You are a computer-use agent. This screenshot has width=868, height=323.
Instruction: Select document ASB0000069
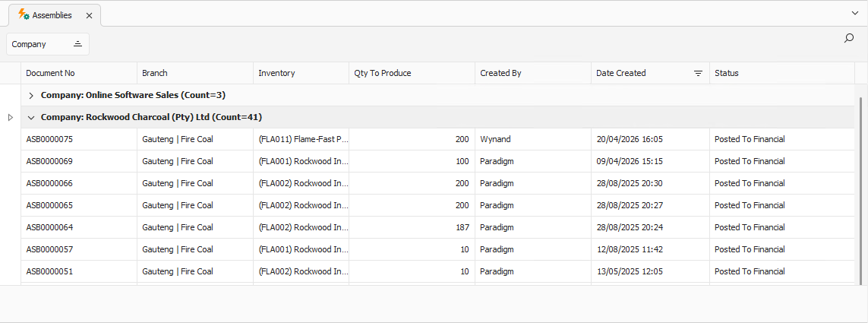click(x=49, y=161)
